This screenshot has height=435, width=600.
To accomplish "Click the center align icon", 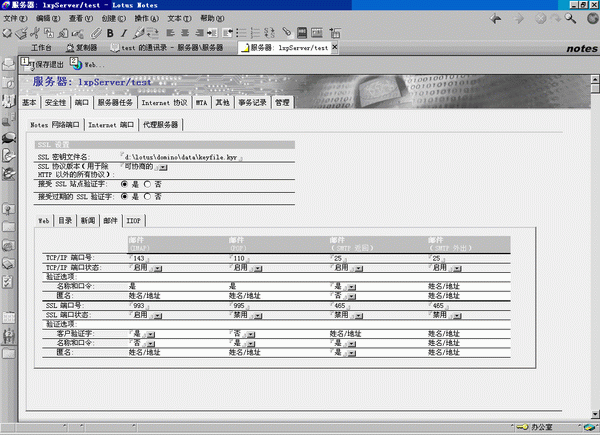I will coord(185,33).
